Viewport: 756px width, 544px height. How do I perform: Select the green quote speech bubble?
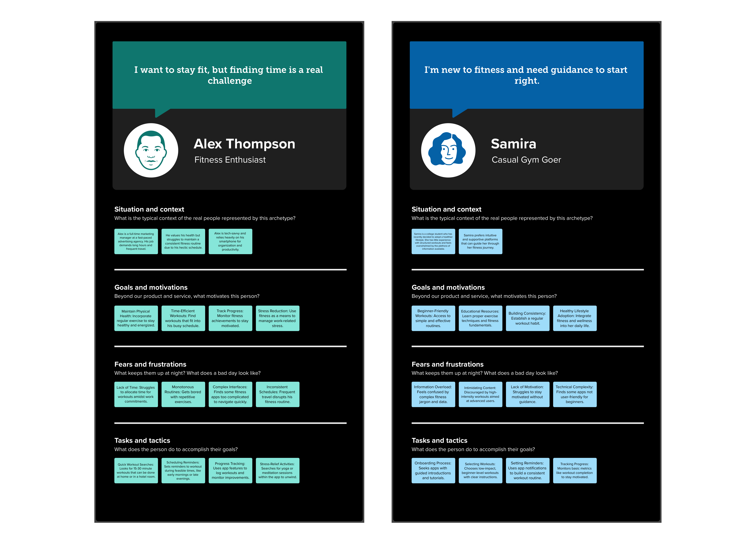pyautogui.click(x=229, y=75)
